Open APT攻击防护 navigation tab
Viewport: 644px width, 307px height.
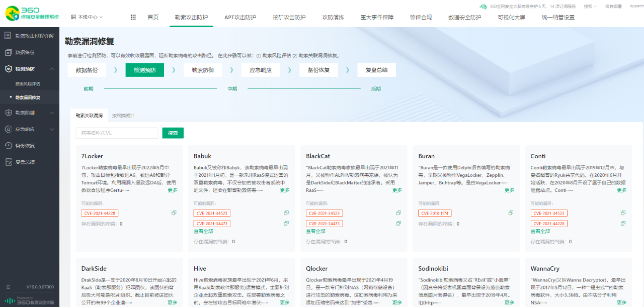click(240, 17)
